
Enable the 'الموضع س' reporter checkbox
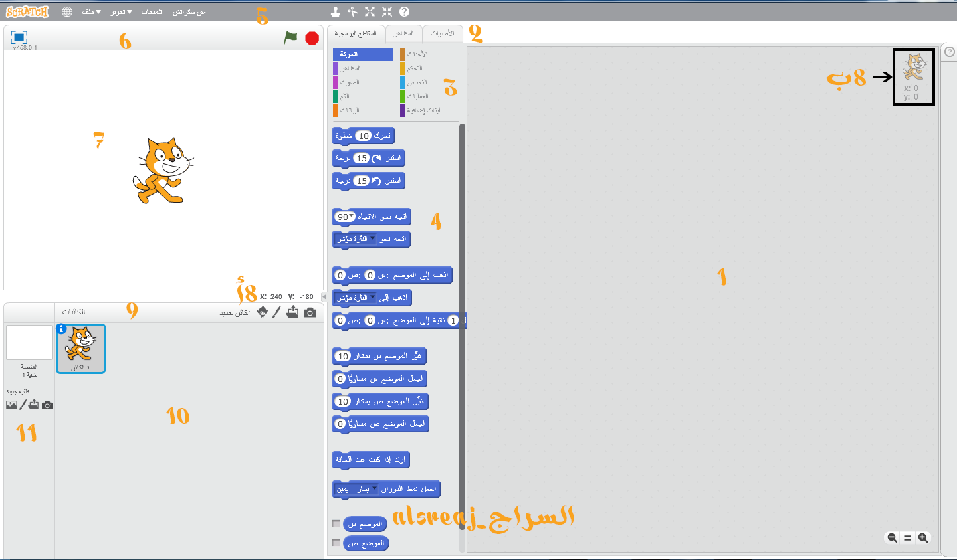(336, 523)
